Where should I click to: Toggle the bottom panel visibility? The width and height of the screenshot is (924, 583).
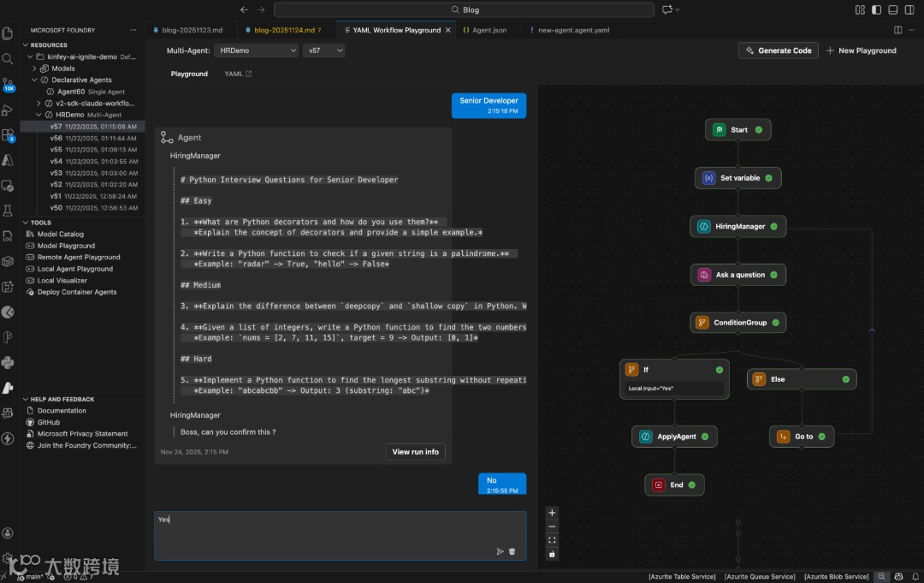click(892, 9)
